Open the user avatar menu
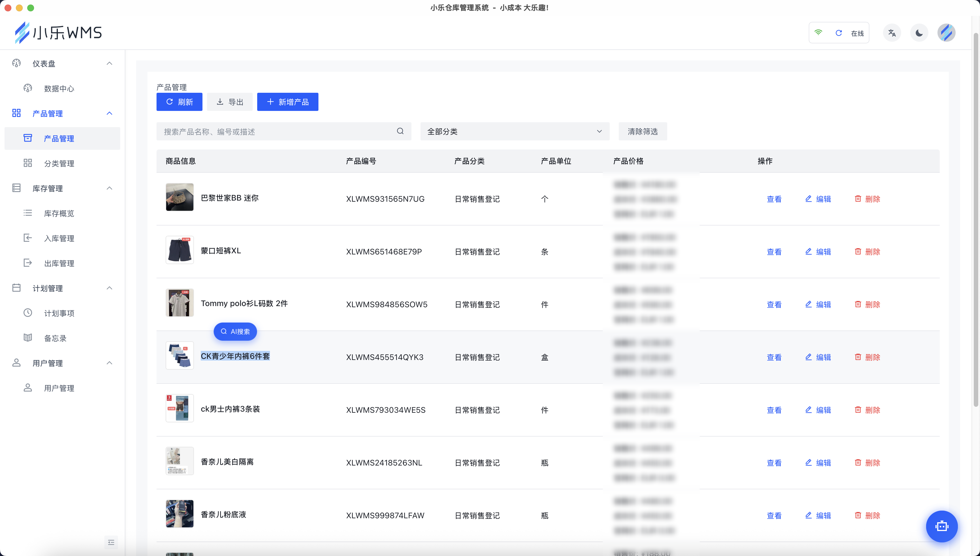The width and height of the screenshot is (980, 556). click(x=947, y=33)
